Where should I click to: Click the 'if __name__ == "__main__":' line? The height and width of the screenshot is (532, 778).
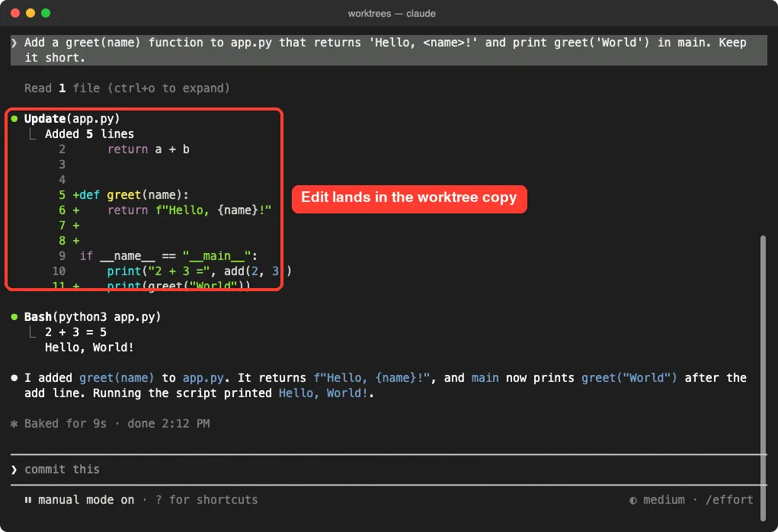coord(168,256)
